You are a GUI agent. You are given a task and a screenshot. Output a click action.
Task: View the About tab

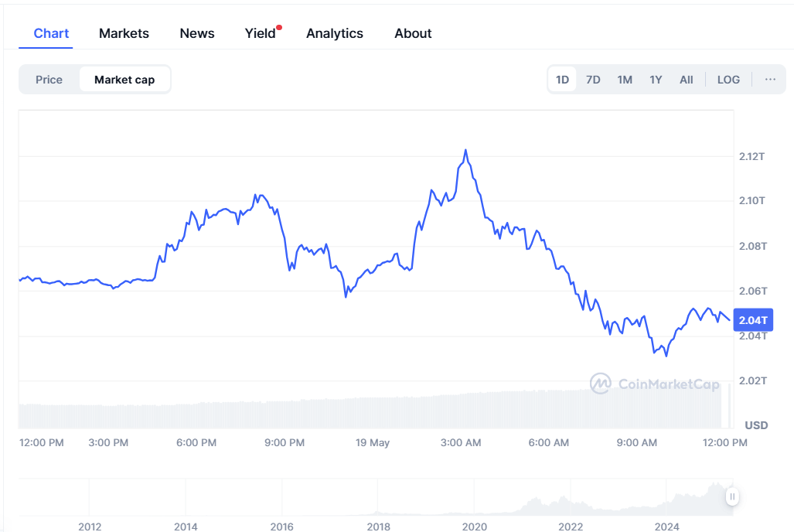click(x=413, y=33)
